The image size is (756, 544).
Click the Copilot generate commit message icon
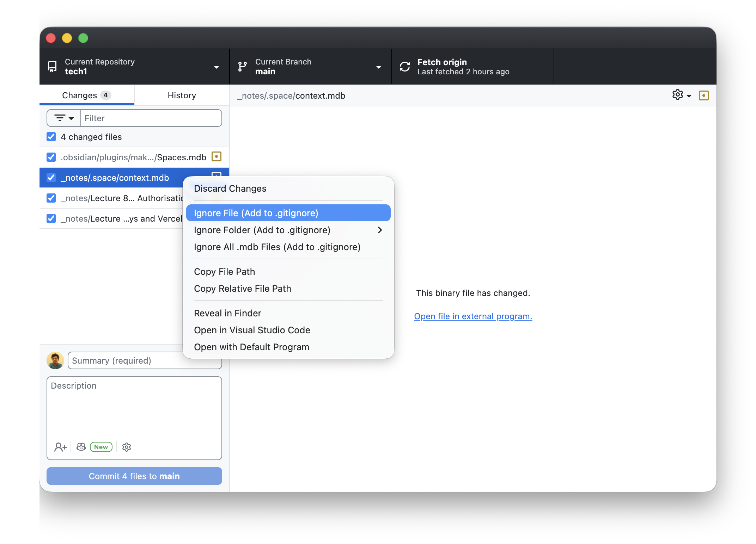pos(81,447)
